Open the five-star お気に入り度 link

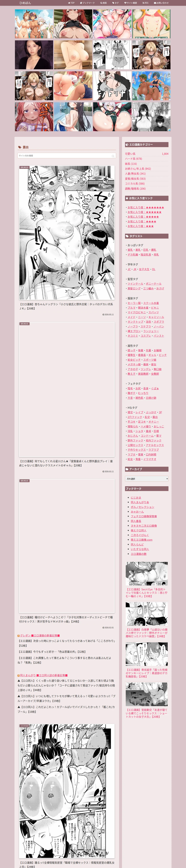[x=143, y=217]
